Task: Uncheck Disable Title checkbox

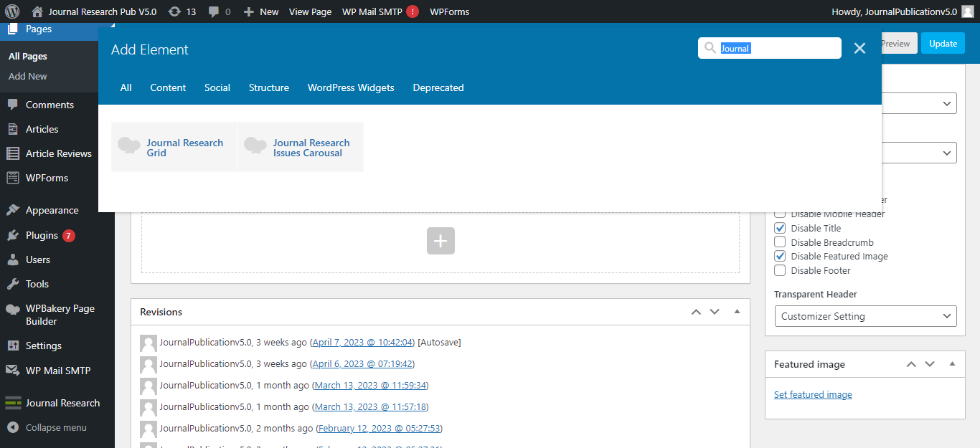Action: [780, 228]
